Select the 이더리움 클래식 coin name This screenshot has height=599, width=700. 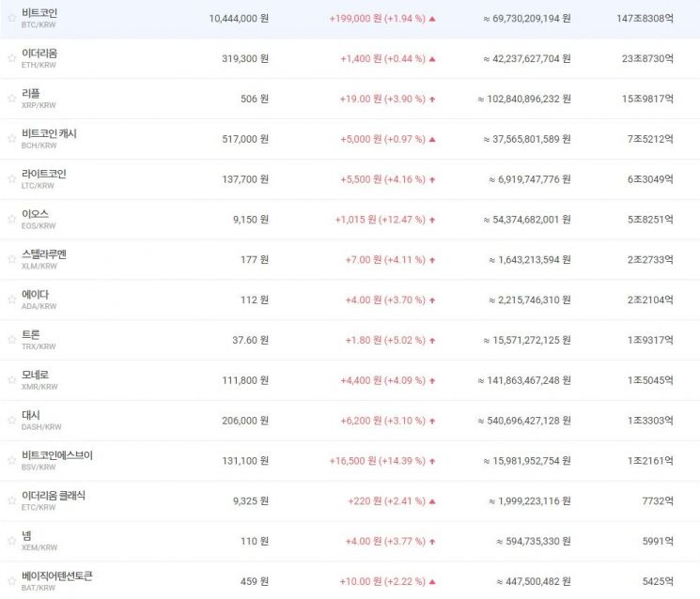point(54,496)
